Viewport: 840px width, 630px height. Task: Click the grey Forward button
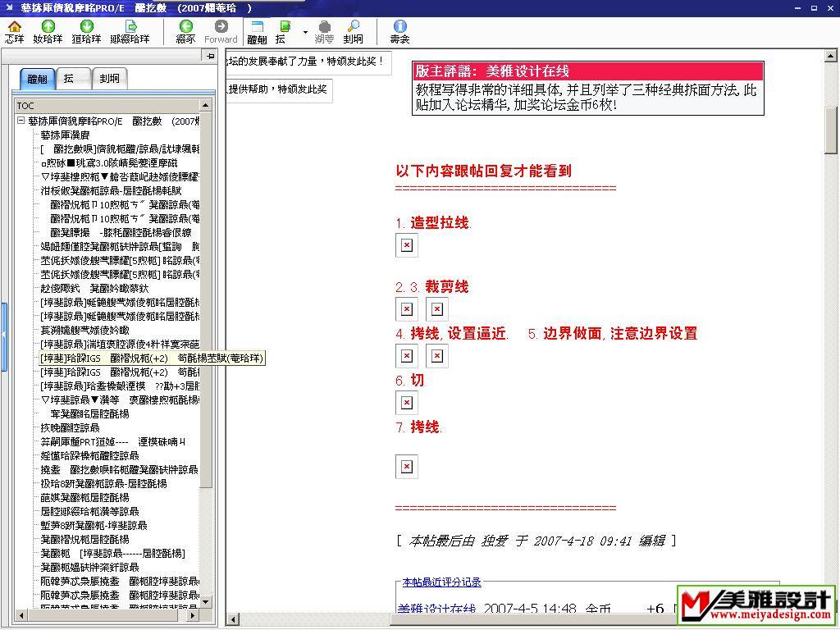point(221,32)
